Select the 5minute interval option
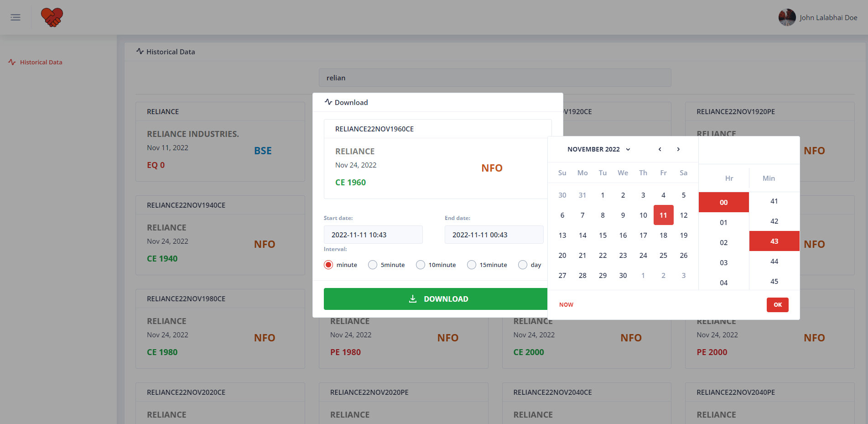The width and height of the screenshot is (868, 424). click(x=372, y=265)
